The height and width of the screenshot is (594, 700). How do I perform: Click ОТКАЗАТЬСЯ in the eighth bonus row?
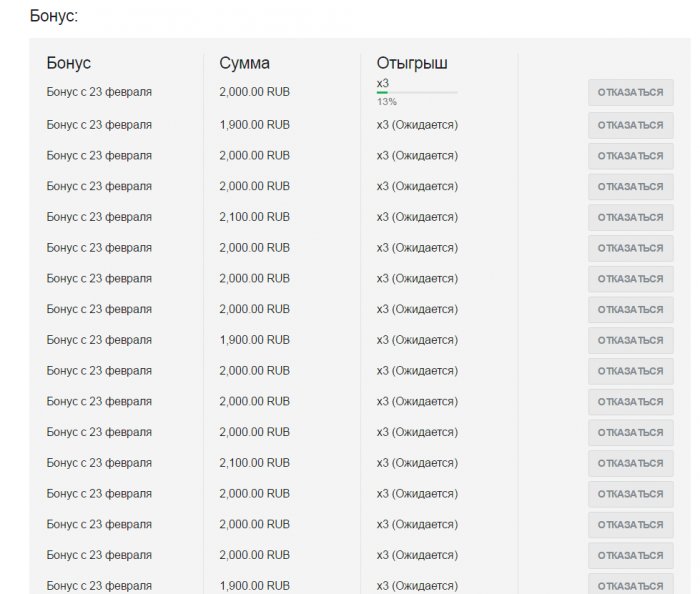pyautogui.click(x=630, y=310)
